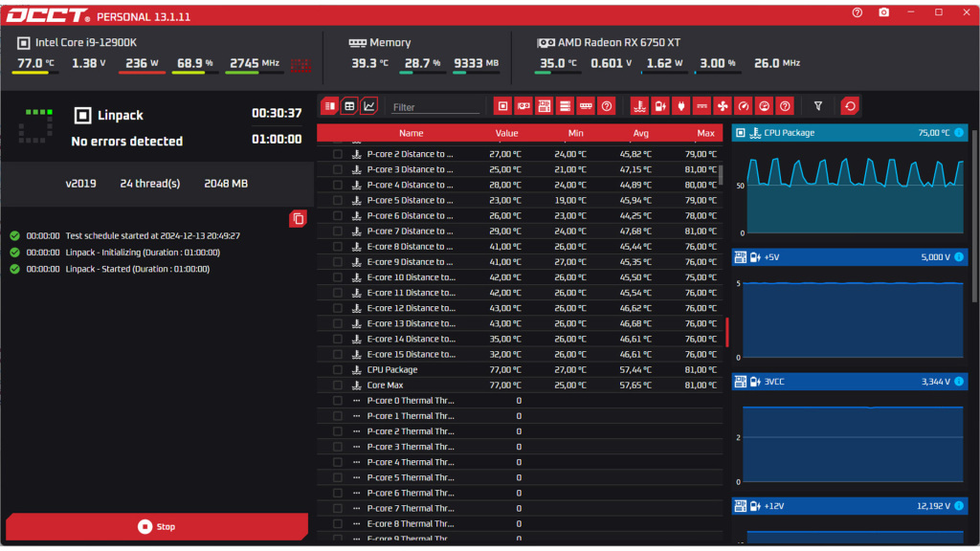980x551 pixels.
Task: Click the fan sensor filter icon
Action: (723, 106)
